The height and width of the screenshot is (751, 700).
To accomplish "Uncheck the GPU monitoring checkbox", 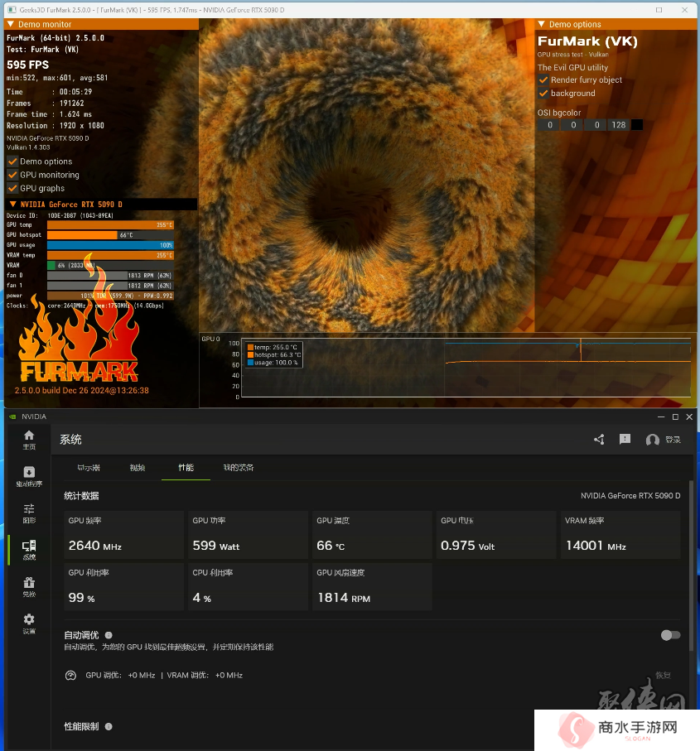I will click(x=13, y=175).
